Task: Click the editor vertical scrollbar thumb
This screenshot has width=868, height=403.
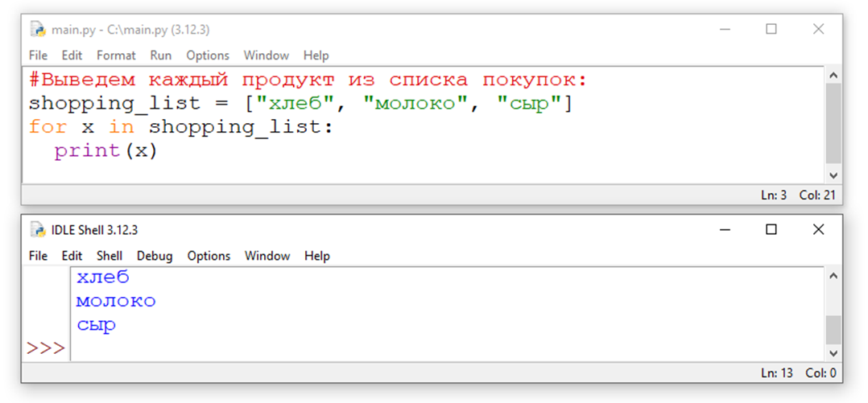Action: tap(833, 123)
